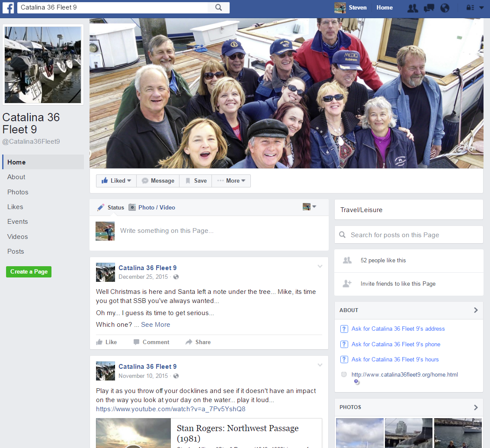The height and width of the screenshot is (448, 490).
Task: Like the December 25 post
Action: tap(106, 342)
